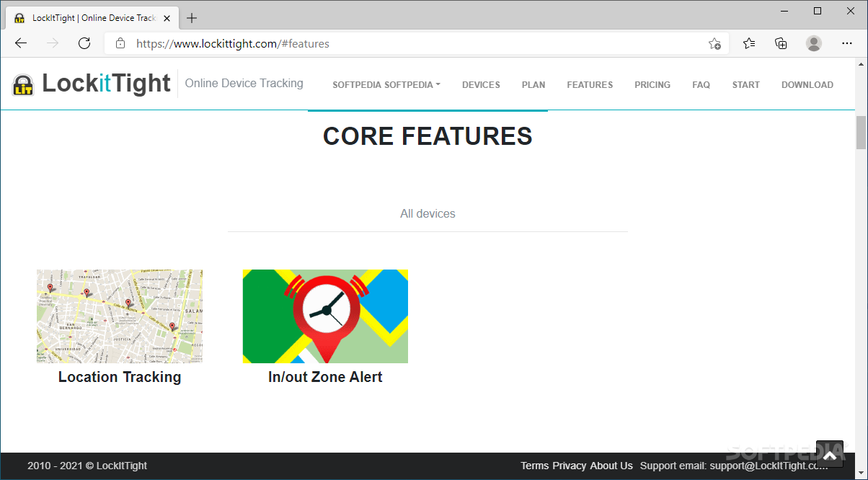
Task: Open the PRICING nav item
Action: point(652,85)
